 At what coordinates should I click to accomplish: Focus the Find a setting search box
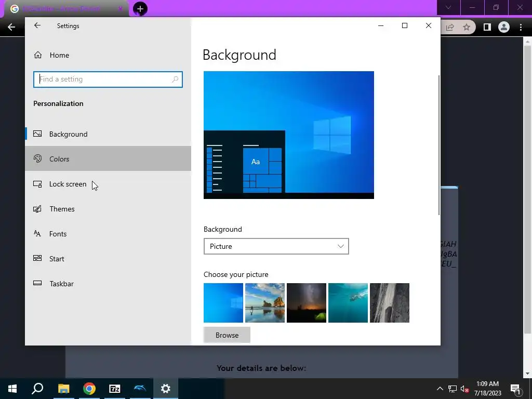click(108, 79)
